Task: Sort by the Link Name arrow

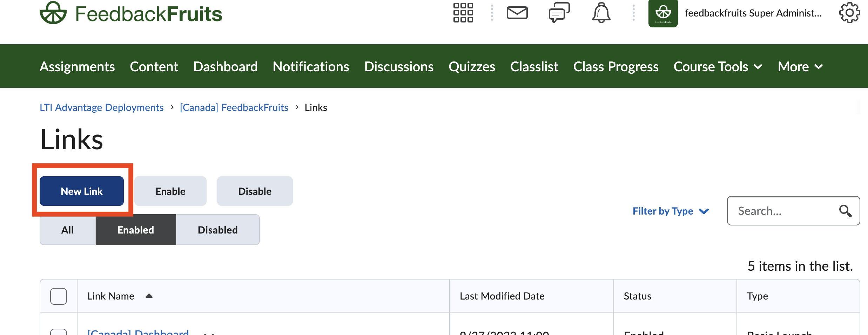Action: pos(149,296)
